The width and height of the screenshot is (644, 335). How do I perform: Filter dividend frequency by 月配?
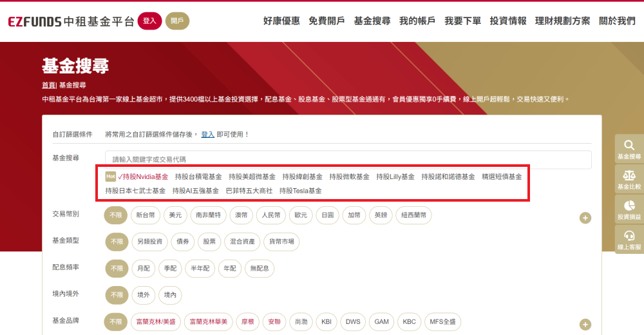(144, 269)
